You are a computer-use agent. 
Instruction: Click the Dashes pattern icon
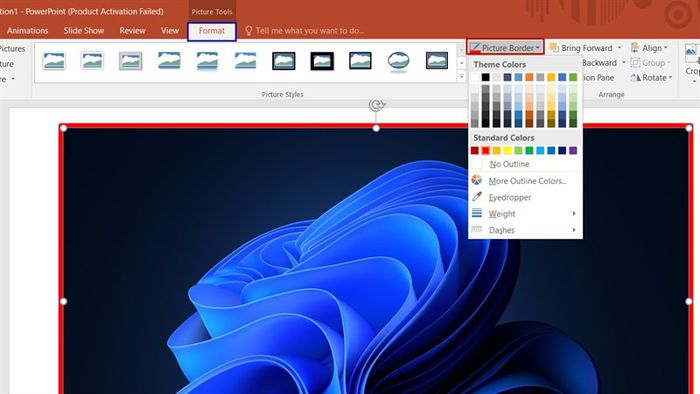pos(477,229)
